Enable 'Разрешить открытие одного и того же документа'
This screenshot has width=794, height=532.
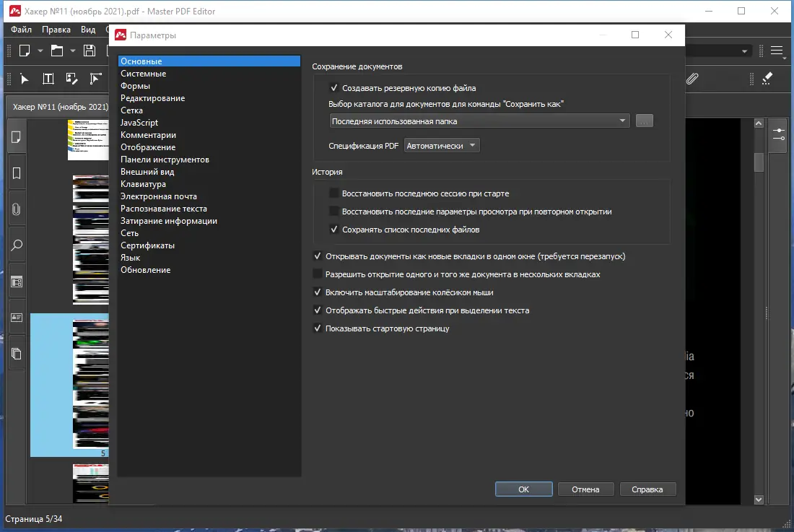click(318, 274)
